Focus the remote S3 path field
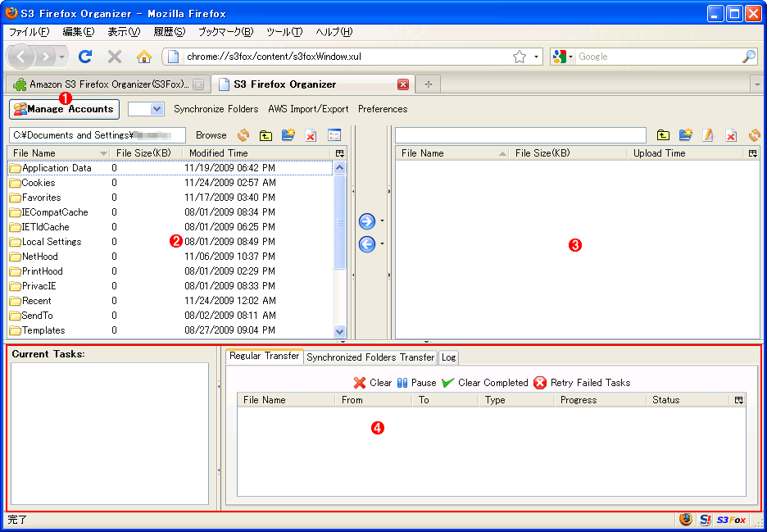The height and width of the screenshot is (532, 767). tap(520, 135)
